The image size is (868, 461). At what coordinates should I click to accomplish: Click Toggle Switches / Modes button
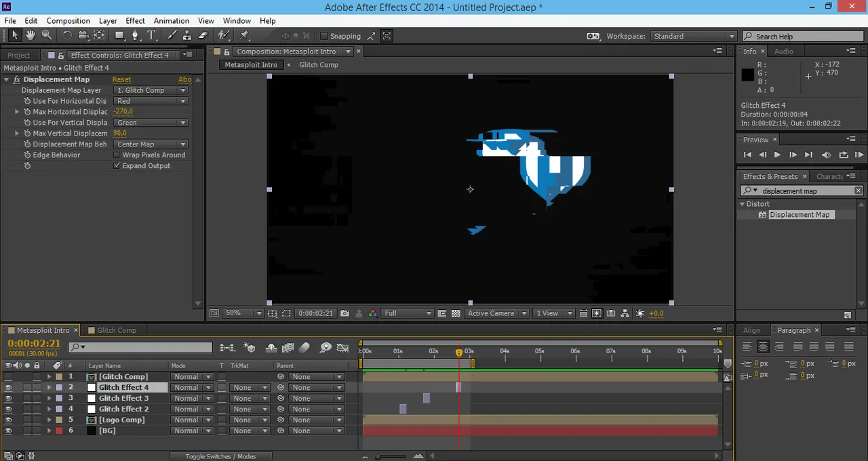coord(220,456)
